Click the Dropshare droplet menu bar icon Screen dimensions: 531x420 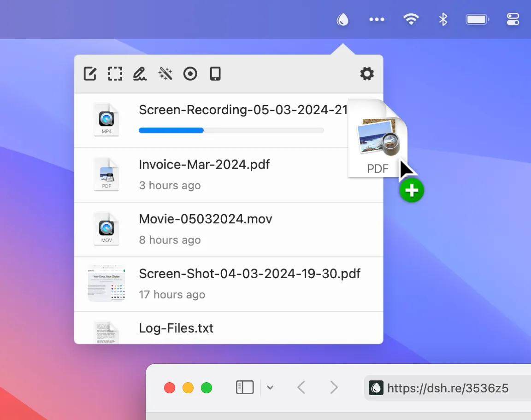click(x=342, y=19)
